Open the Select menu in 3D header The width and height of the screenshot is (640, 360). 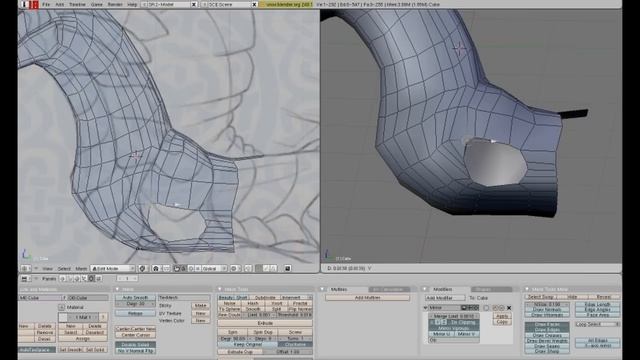click(x=64, y=269)
